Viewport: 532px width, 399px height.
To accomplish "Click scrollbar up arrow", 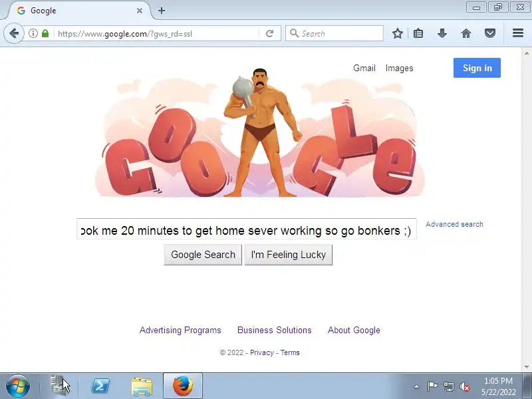I will 526,53.
